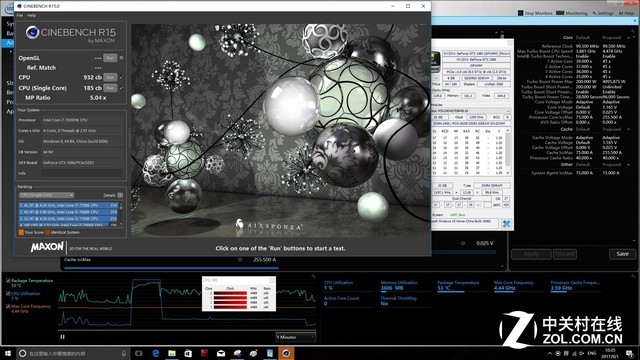Pause the monitoring graph

tap(62, 337)
